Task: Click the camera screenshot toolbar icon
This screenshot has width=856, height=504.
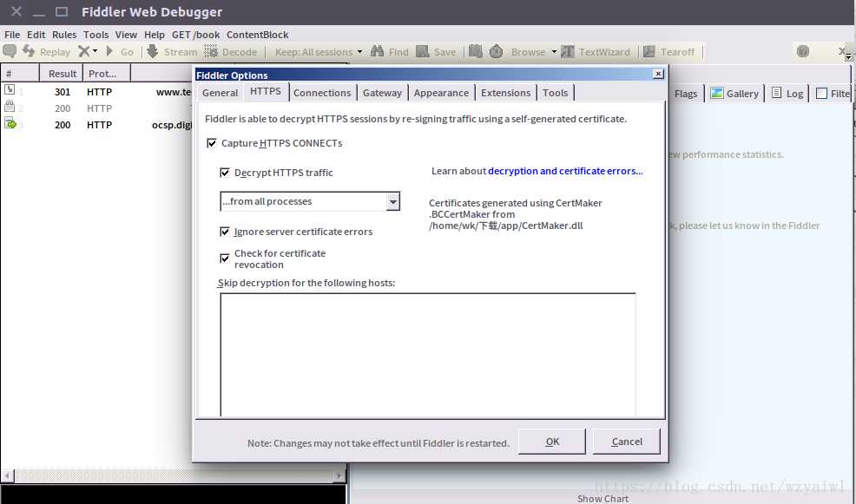Action: pyautogui.click(x=476, y=51)
